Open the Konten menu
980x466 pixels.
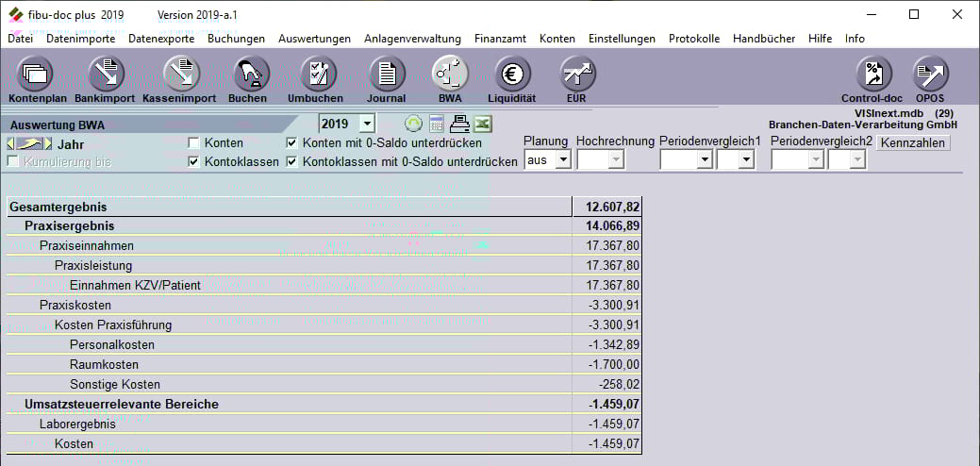[x=556, y=39]
